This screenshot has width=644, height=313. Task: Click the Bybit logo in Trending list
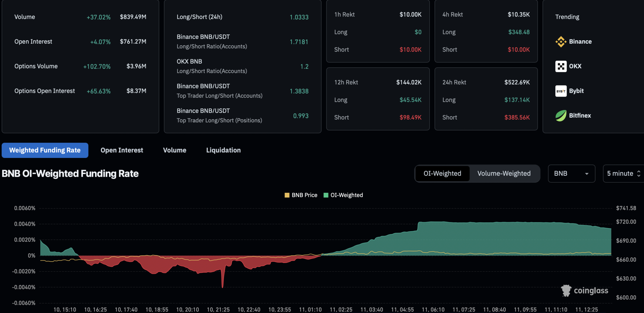561,91
